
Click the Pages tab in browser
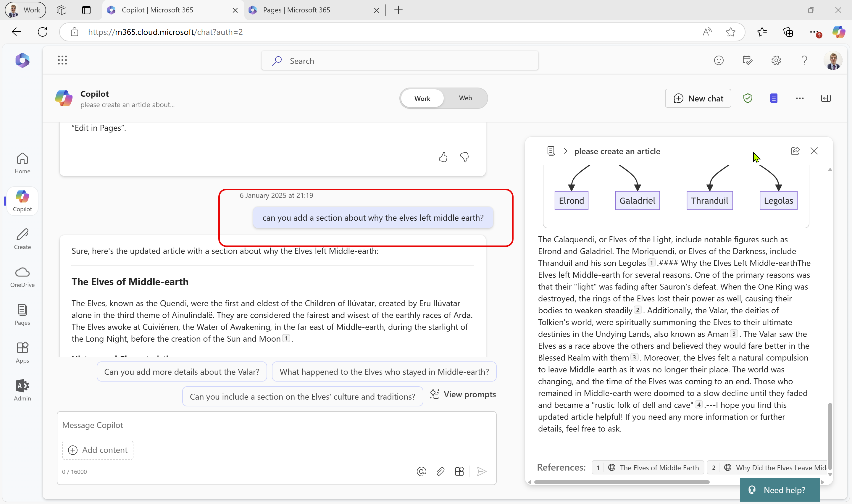(x=298, y=9)
